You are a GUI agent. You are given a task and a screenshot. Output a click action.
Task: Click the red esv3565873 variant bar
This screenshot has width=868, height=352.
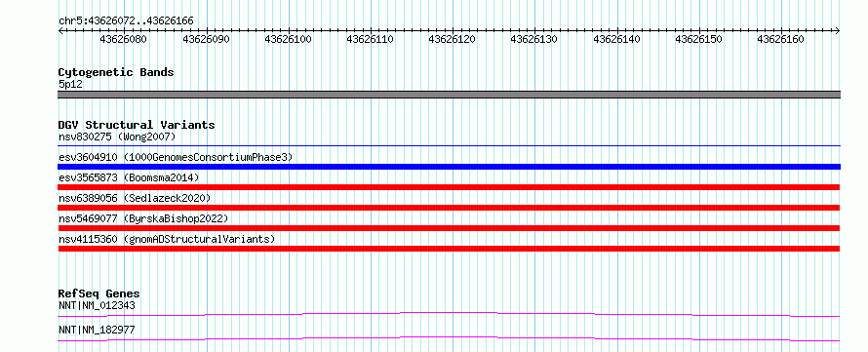pyautogui.click(x=449, y=187)
